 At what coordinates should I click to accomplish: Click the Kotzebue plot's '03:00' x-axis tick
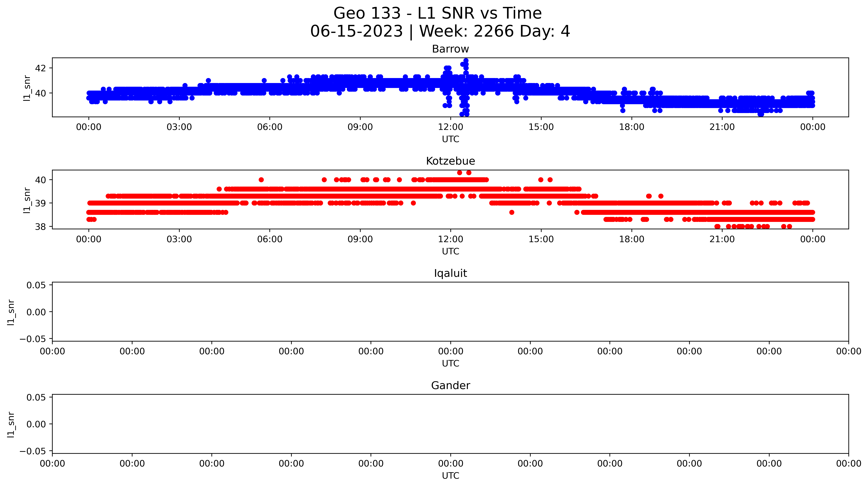[x=179, y=239]
